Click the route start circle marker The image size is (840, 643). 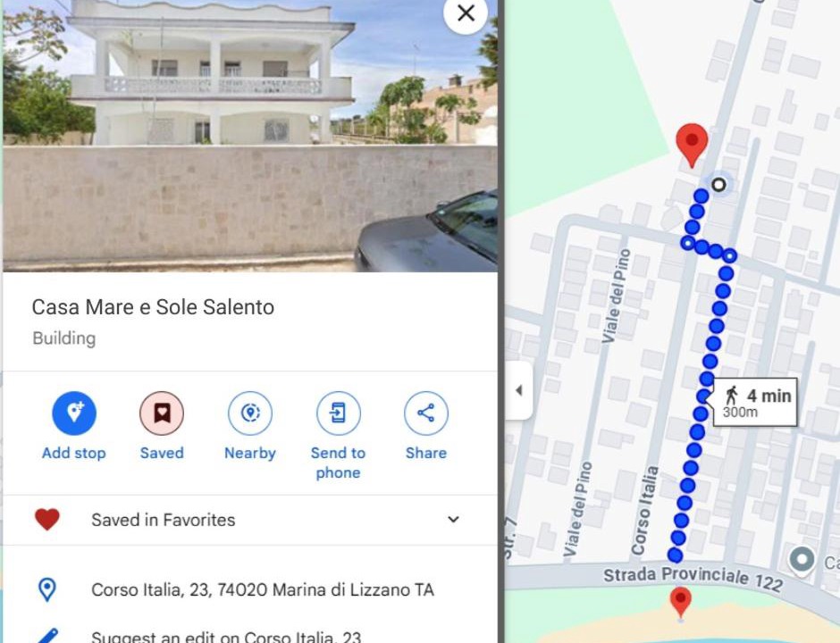[x=718, y=185]
